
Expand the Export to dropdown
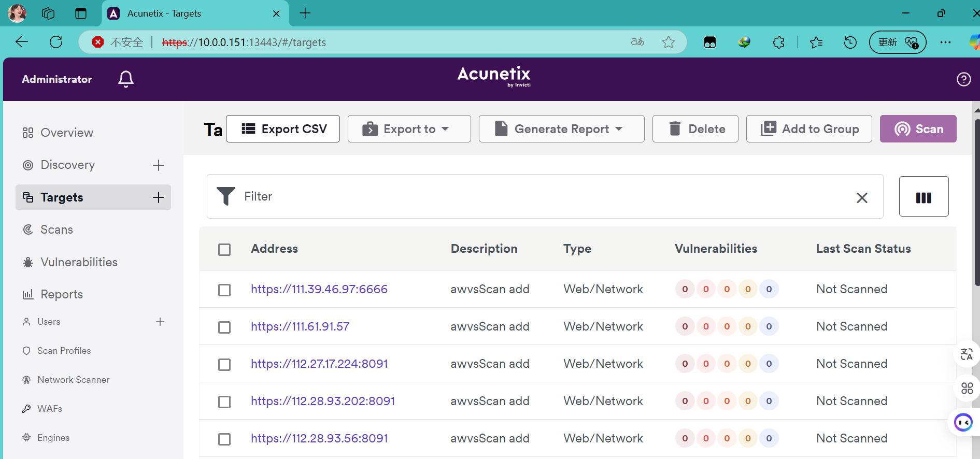(409, 129)
